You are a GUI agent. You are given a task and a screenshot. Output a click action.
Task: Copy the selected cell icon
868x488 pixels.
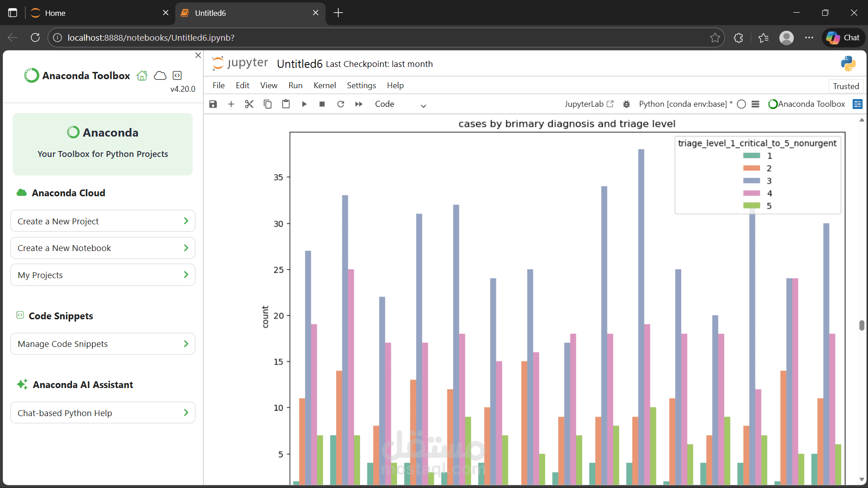268,104
